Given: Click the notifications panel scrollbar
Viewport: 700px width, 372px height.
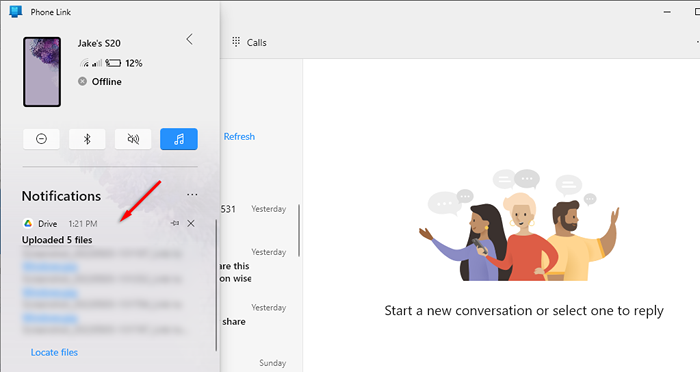Looking at the screenshot, I should pos(216,285).
